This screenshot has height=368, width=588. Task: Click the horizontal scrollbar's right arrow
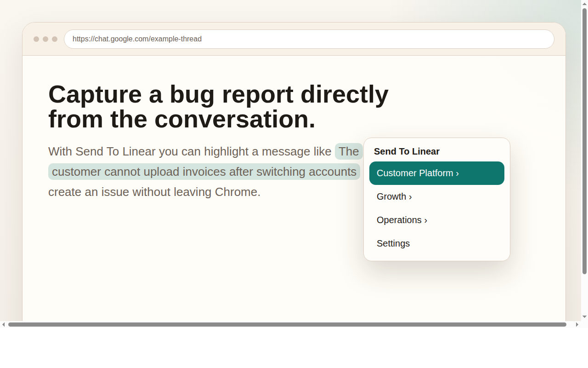pyautogui.click(x=578, y=324)
